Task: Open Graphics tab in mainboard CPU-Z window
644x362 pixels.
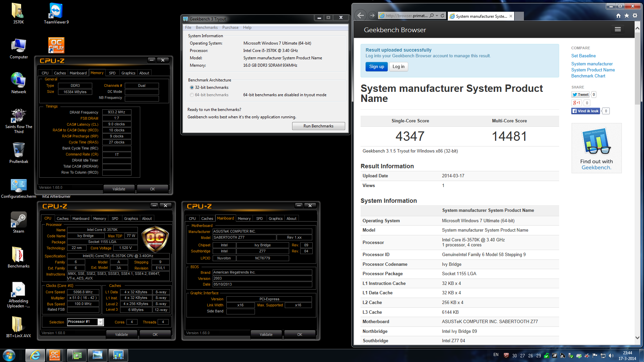Action: 276,219
